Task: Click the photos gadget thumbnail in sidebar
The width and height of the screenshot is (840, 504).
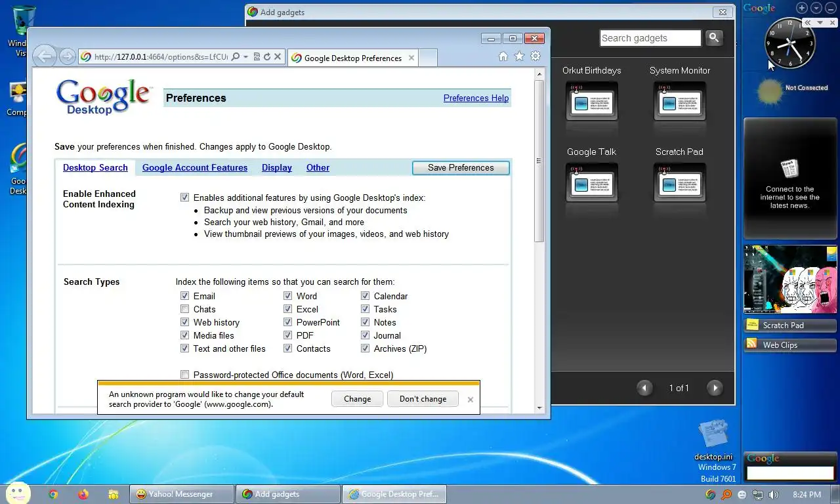Action: pos(790,279)
